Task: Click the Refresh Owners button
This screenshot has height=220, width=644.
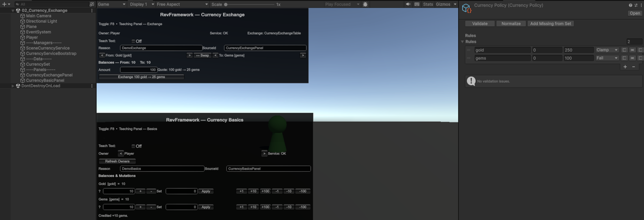Action: click(117, 161)
